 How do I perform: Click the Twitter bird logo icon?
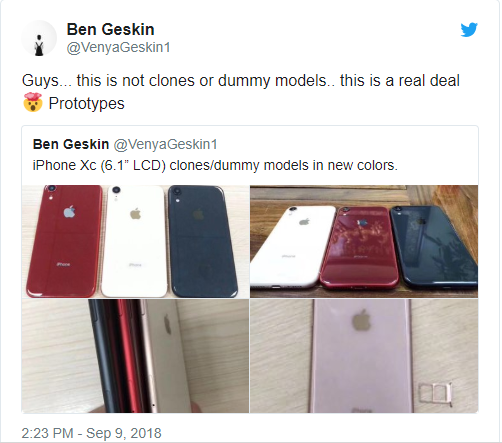[x=469, y=30]
